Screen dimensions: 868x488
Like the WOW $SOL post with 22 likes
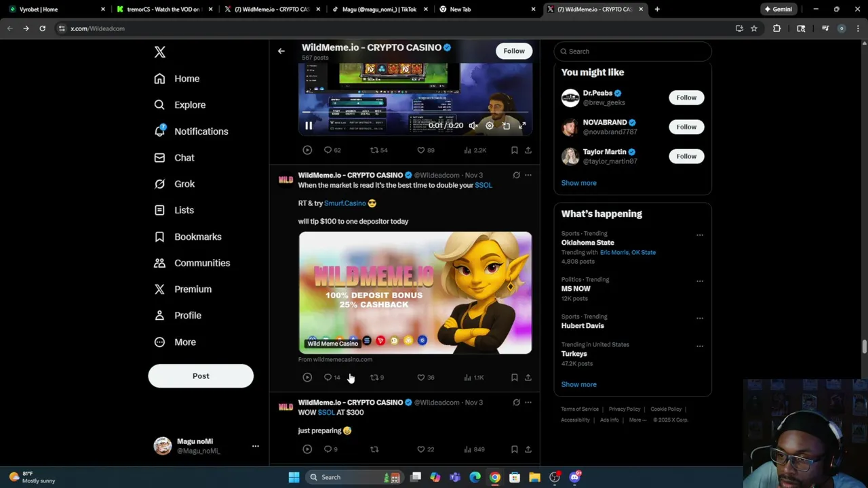(425, 449)
